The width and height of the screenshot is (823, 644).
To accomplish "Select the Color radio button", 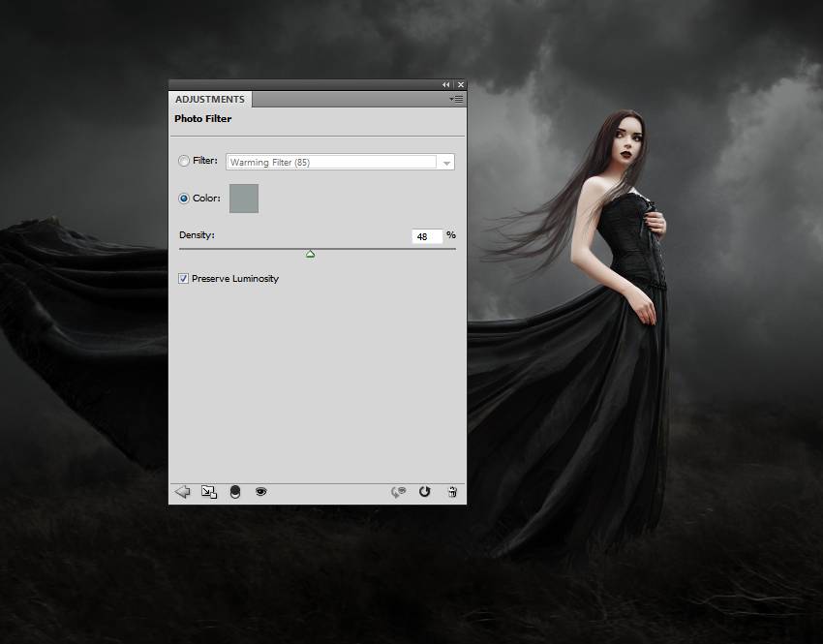I will (184, 199).
